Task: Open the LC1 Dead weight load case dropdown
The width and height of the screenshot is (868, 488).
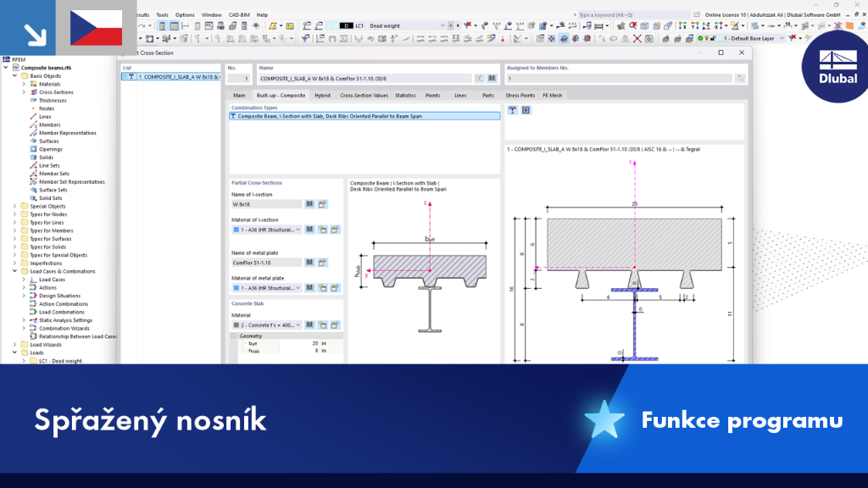Action: [x=442, y=26]
